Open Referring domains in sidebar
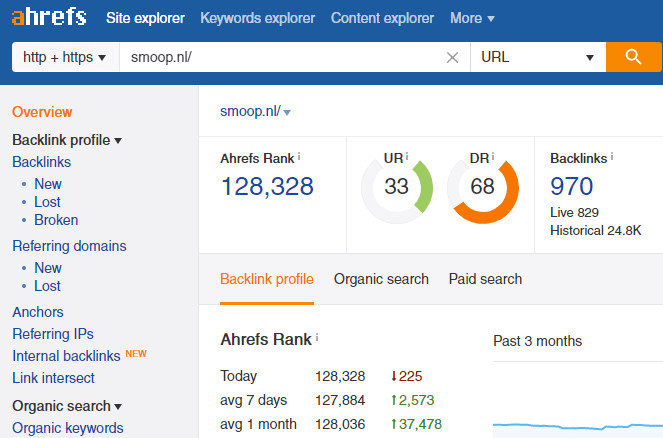Image resolution: width=663 pixels, height=438 pixels. coord(69,246)
